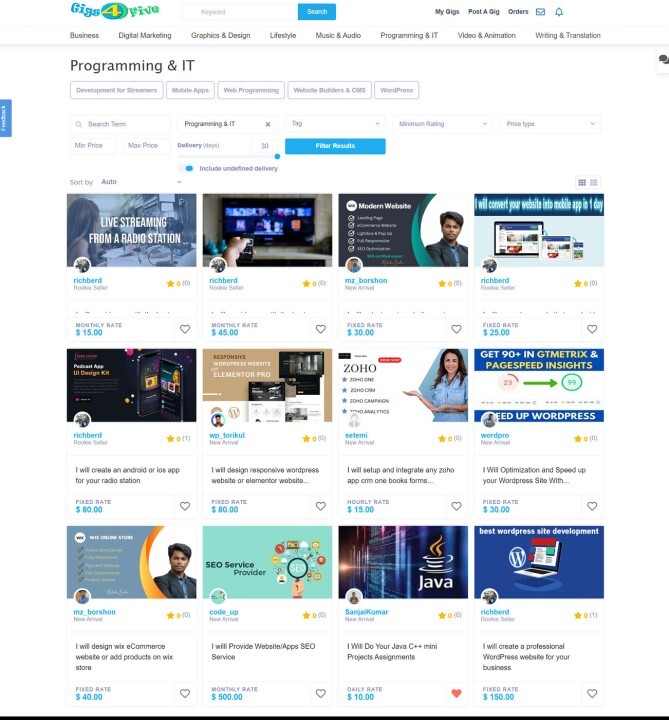The image size is (669, 720).
Task: Select the WordPress subcategory
Action: (x=397, y=90)
